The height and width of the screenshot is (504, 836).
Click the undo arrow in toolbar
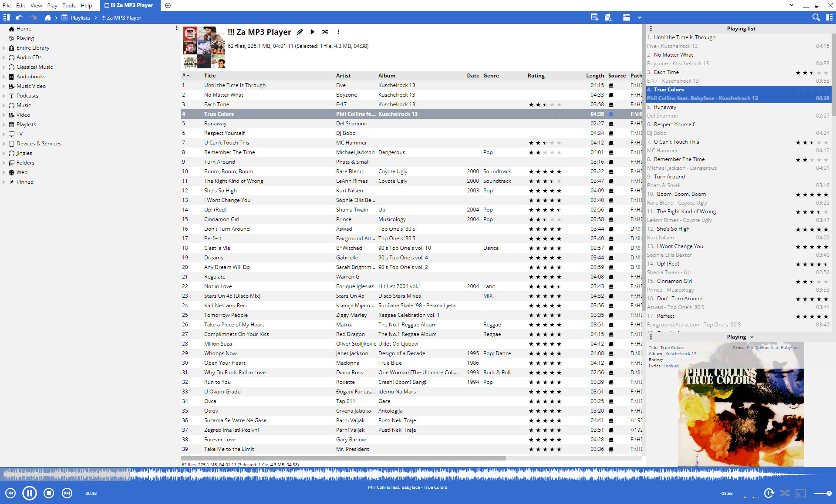click(x=19, y=17)
